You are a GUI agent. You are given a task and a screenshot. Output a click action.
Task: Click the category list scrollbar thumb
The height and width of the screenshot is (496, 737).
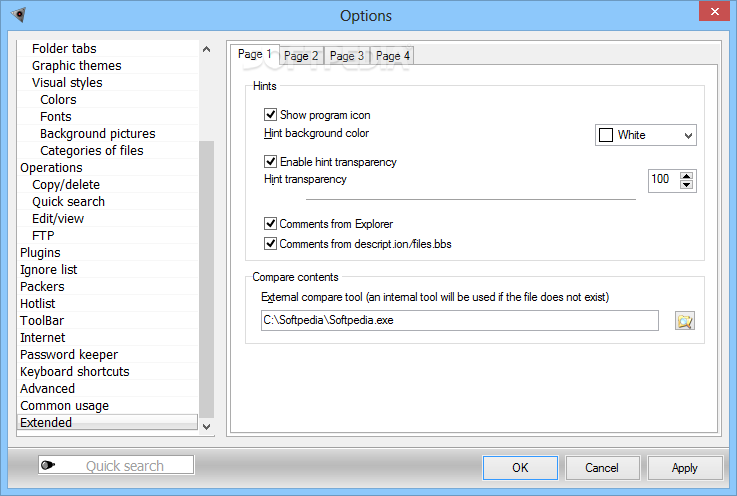(x=206, y=279)
